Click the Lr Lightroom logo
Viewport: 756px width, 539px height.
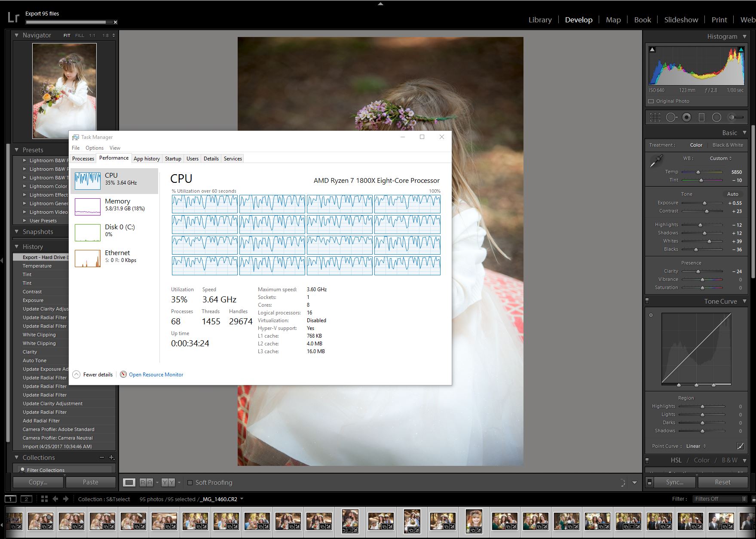[13, 17]
